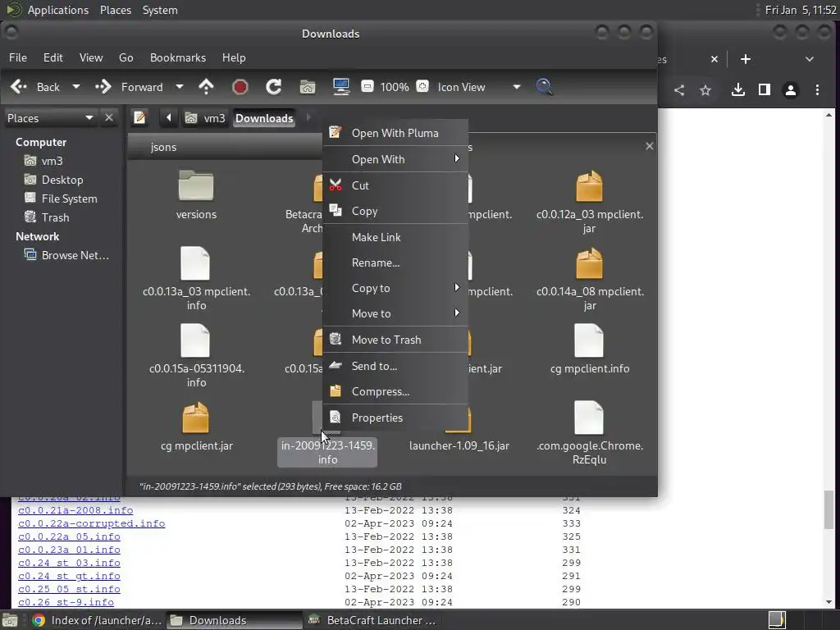Click the Downloads path bar button
This screenshot has height=630, width=840.
pos(264,118)
